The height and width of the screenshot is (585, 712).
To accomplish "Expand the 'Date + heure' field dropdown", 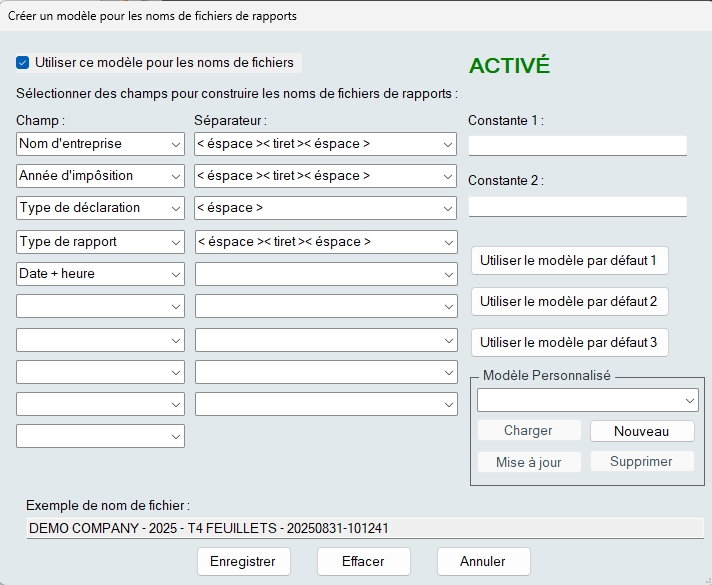I will click(100, 274).
